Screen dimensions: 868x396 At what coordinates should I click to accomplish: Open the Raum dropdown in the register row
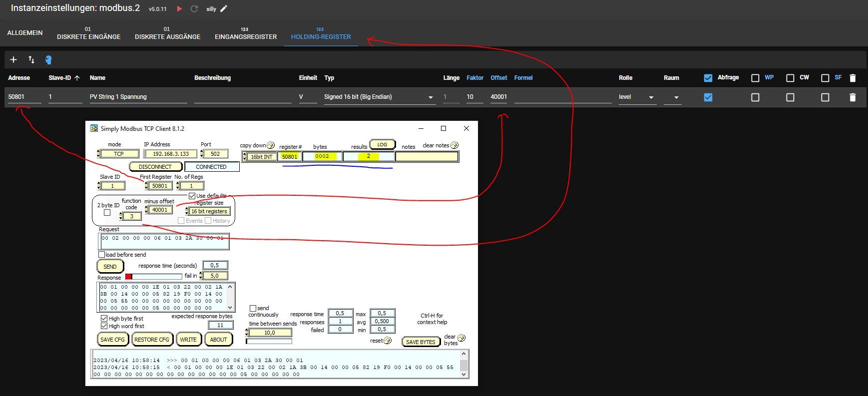point(672,97)
